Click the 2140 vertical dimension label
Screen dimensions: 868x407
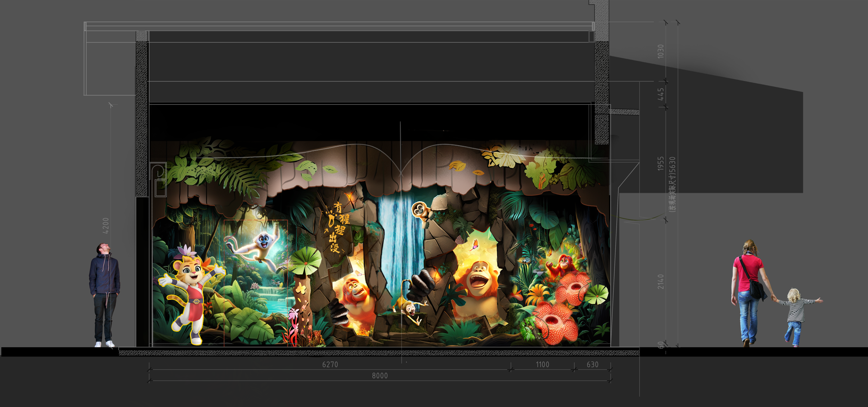point(660,282)
